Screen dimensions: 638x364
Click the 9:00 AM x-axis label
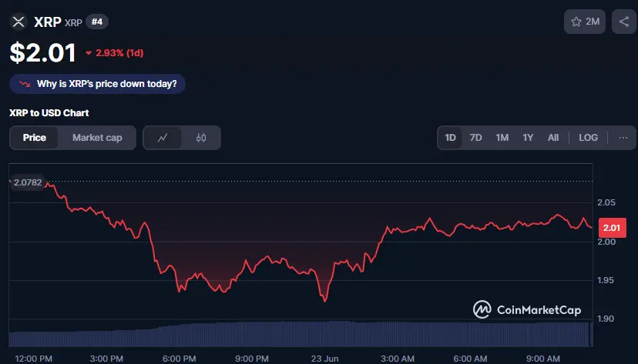point(542,359)
